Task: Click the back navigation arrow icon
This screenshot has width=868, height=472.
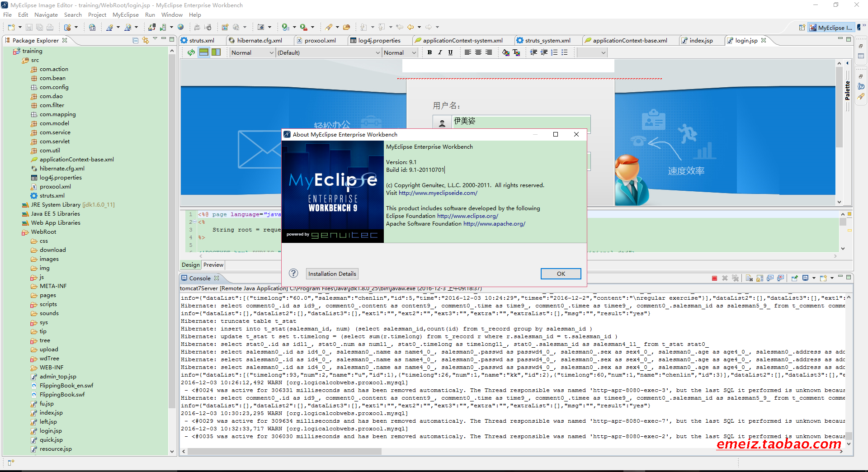Action: point(410,28)
